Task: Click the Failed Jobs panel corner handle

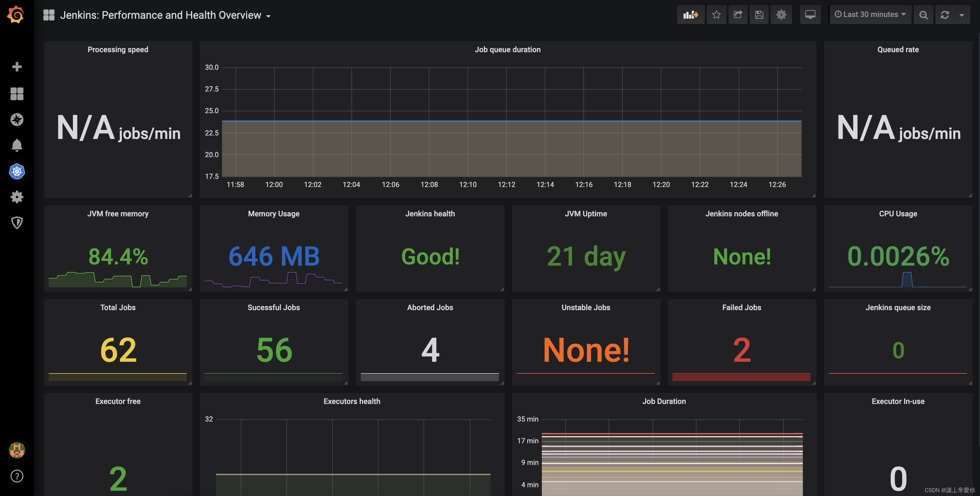Action: pyautogui.click(x=814, y=383)
